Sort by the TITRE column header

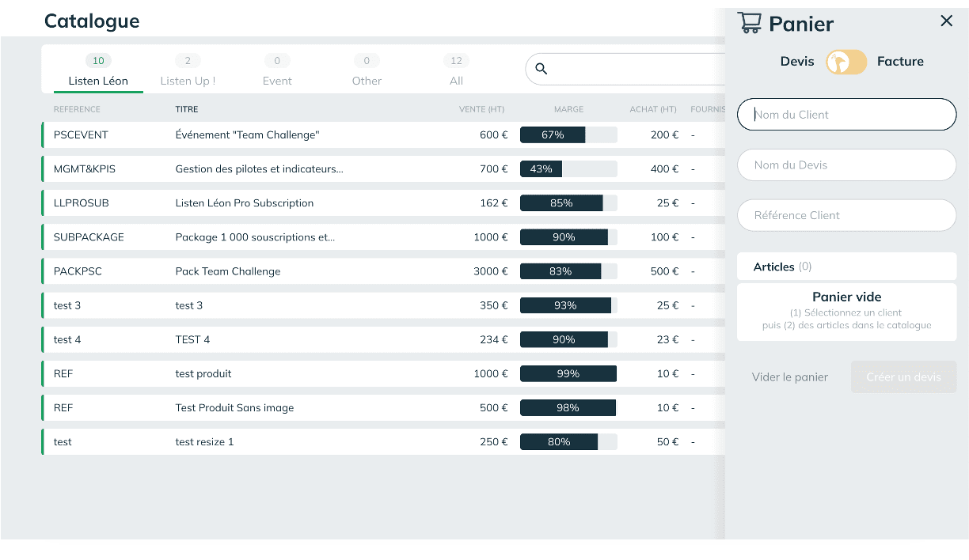tap(187, 109)
